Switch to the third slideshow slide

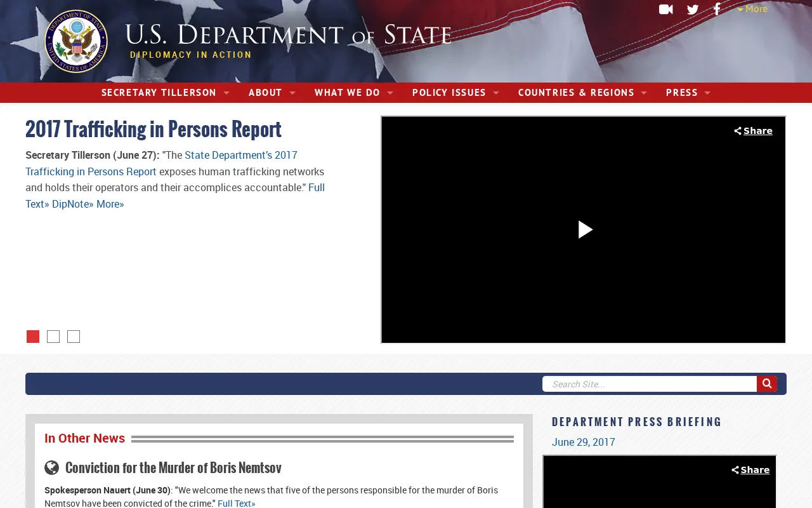pos(74,337)
